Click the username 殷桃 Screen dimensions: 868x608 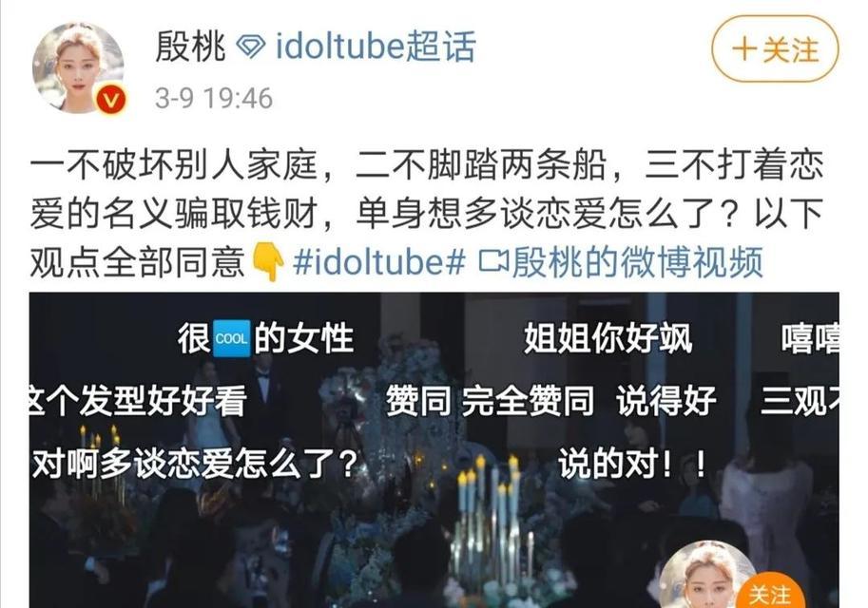190,47
